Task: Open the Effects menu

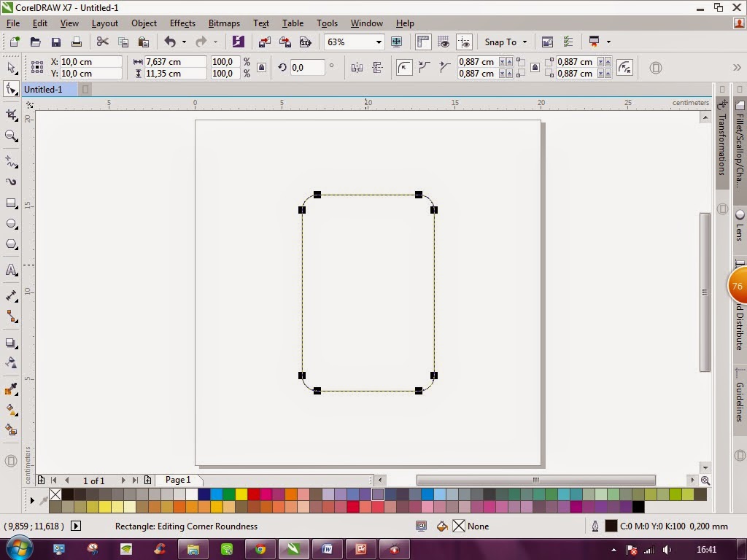Action: tap(182, 23)
